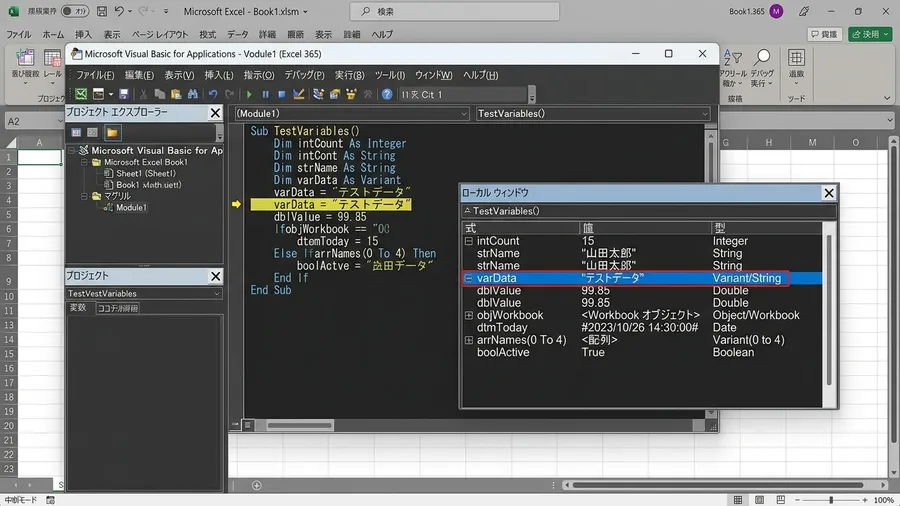Open Excel データ ribbon tab
Viewport: 900px width, 506px height.
(237, 34)
